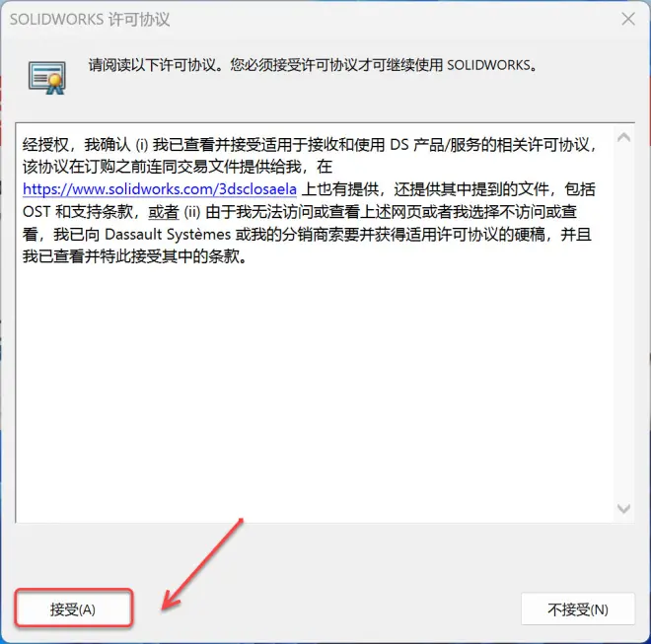The width and height of the screenshot is (651, 644).
Task: Click the underlined 或者 word
Action: [164, 212]
